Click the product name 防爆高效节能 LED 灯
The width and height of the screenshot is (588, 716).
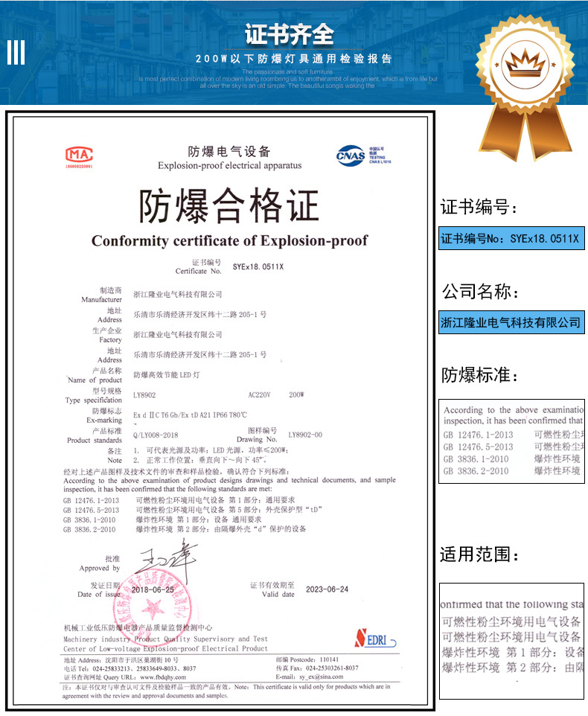167,375
